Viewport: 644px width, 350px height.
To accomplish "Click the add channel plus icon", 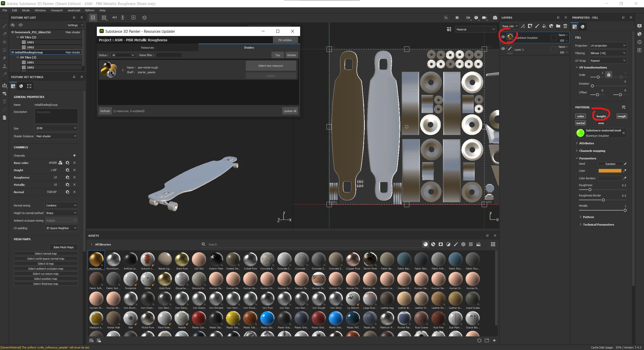I will click(74, 155).
